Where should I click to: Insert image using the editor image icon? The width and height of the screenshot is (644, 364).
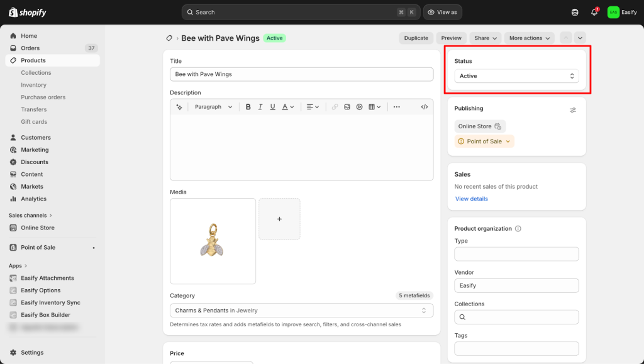click(x=347, y=107)
